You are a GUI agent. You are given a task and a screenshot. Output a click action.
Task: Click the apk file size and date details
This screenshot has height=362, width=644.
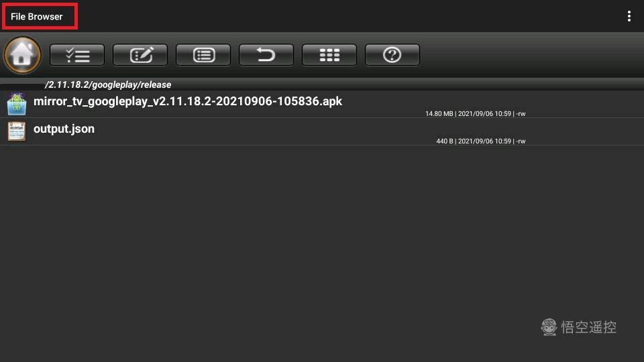(475, 114)
